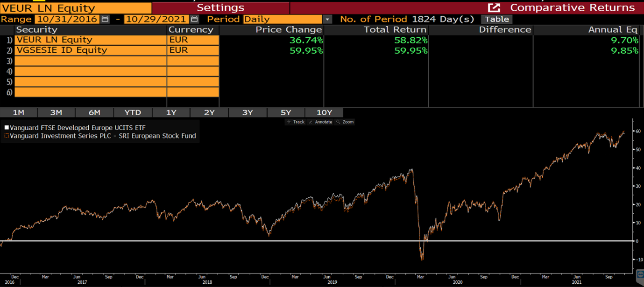Image resolution: width=644 pixels, height=287 pixels.
Task: Switch chart range to 1Y
Action: pyautogui.click(x=171, y=112)
